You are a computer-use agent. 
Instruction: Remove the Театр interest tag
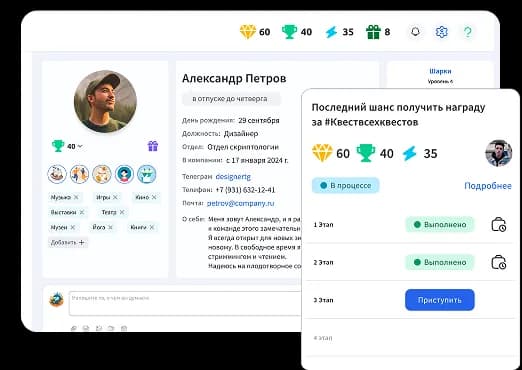click(122, 212)
